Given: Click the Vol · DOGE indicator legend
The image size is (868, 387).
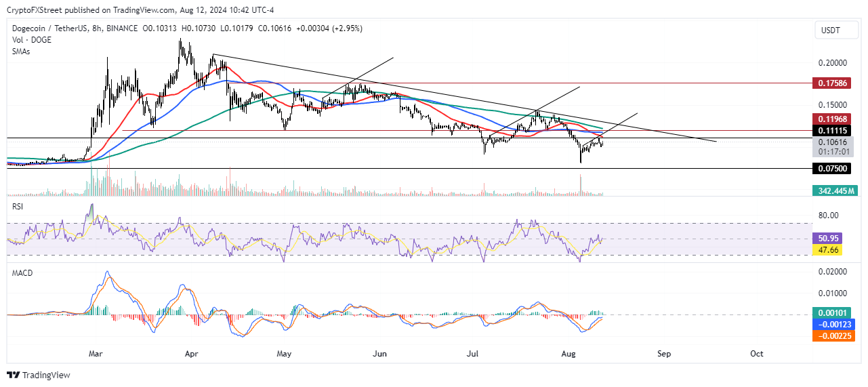Looking at the screenshot, I should pyautogui.click(x=31, y=39).
